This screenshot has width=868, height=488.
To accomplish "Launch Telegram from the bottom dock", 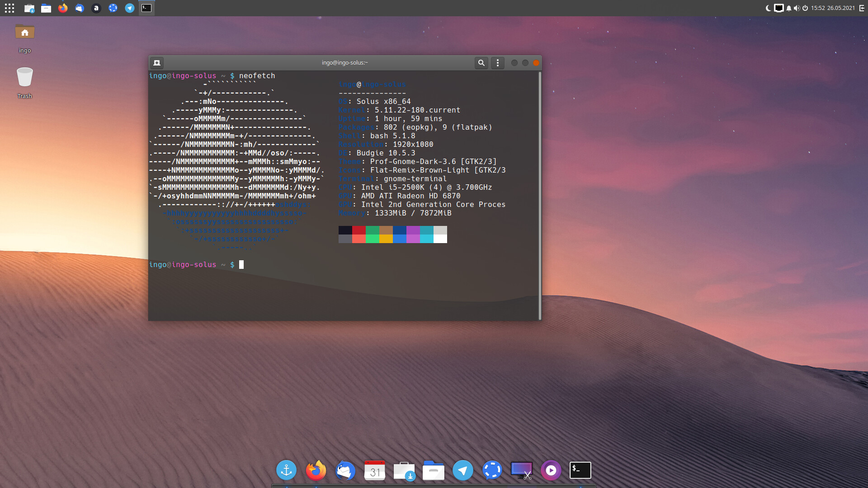I will pos(463,470).
